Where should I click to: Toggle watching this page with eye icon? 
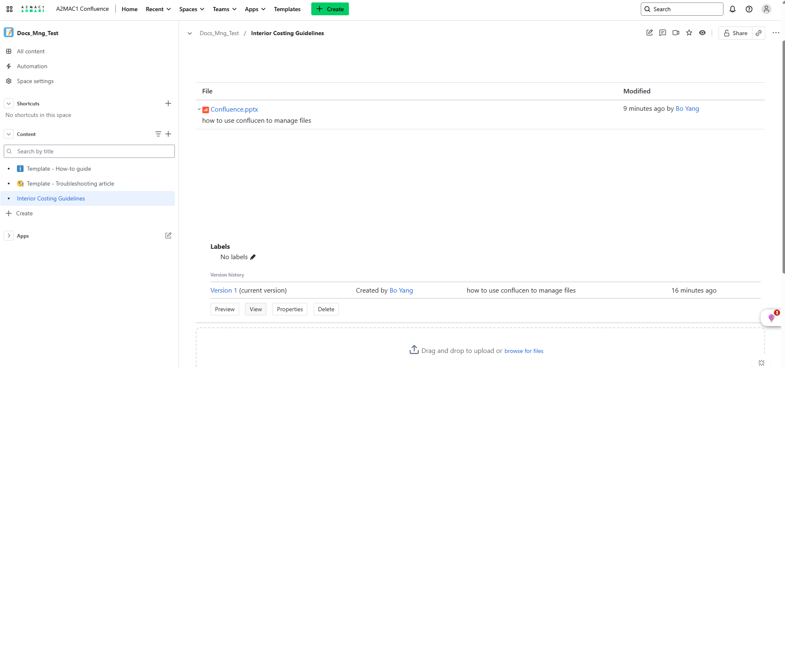(702, 33)
